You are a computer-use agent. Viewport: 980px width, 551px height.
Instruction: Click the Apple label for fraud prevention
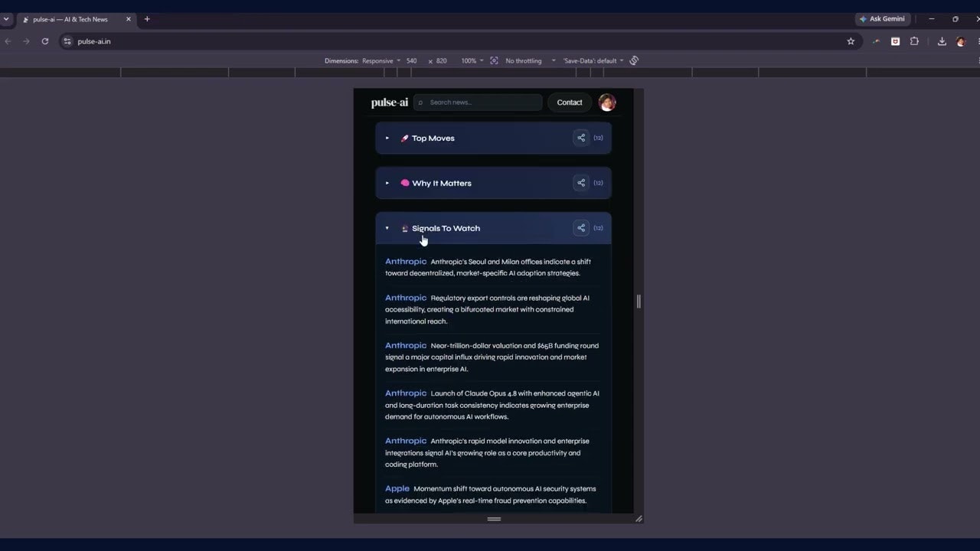(397, 488)
